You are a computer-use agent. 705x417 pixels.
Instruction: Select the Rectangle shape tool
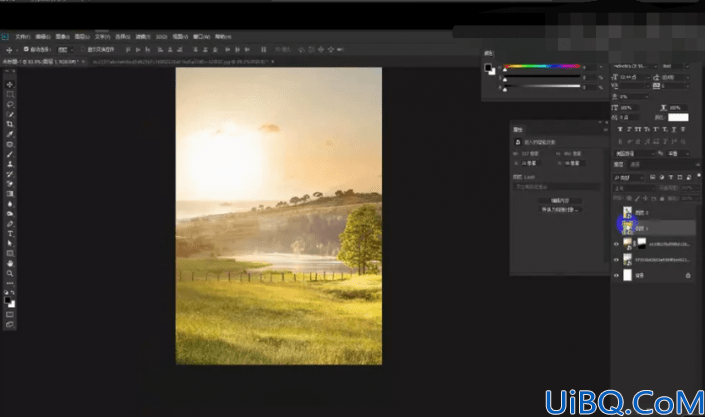pos(10,253)
